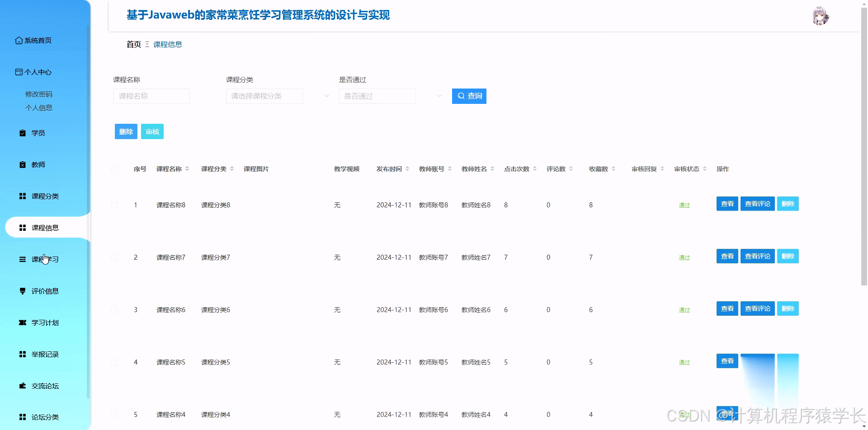Check the select-all checkbox in table header
868x430 pixels.
click(114, 168)
